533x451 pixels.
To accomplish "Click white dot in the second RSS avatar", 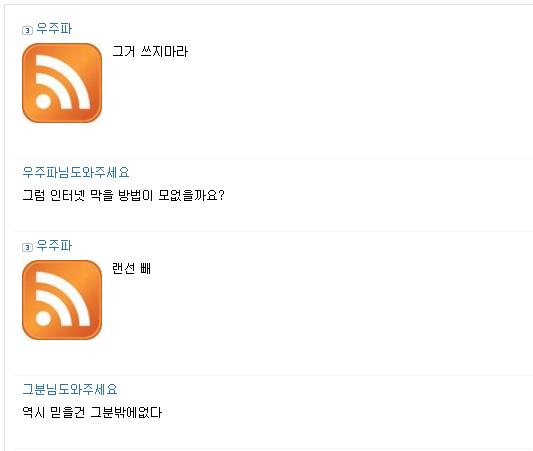I will tap(43, 318).
